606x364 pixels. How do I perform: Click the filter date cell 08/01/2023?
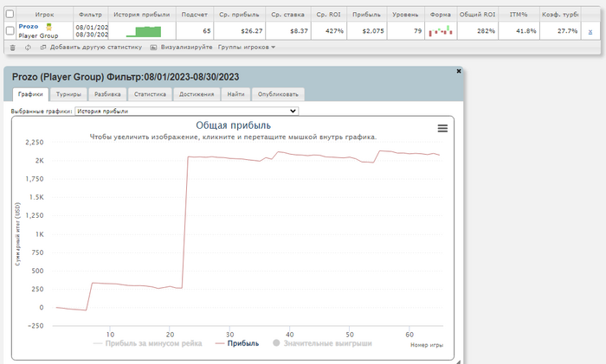pyautogui.click(x=92, y=28)
